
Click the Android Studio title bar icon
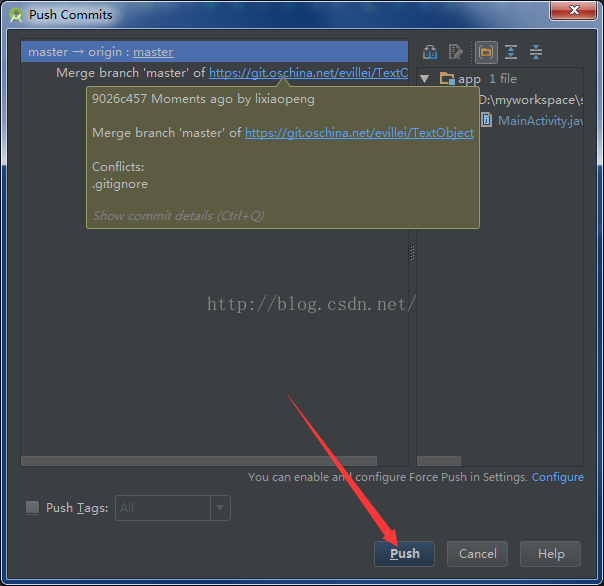coord(16,15)
